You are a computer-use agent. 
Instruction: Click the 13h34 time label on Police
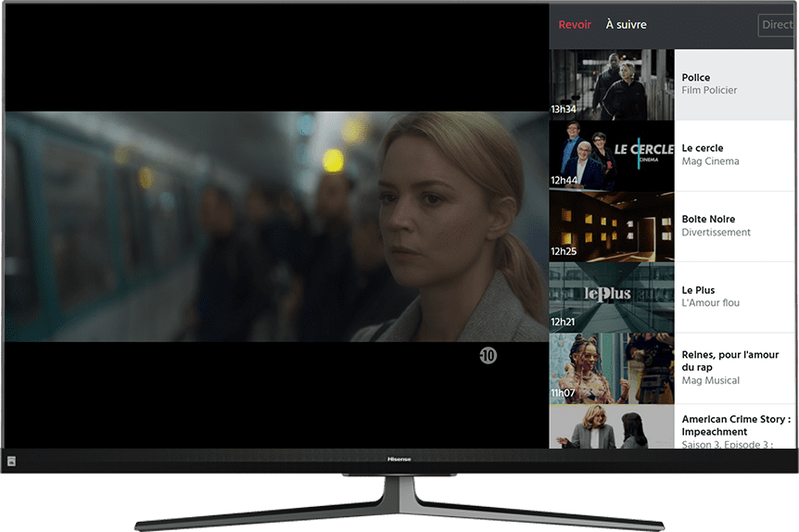pos(564,109)
